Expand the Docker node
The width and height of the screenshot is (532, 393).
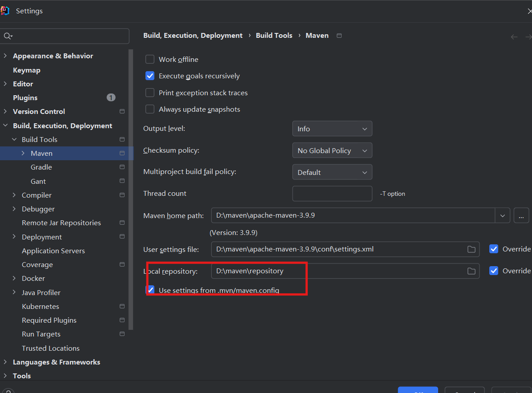coord(14,278)
